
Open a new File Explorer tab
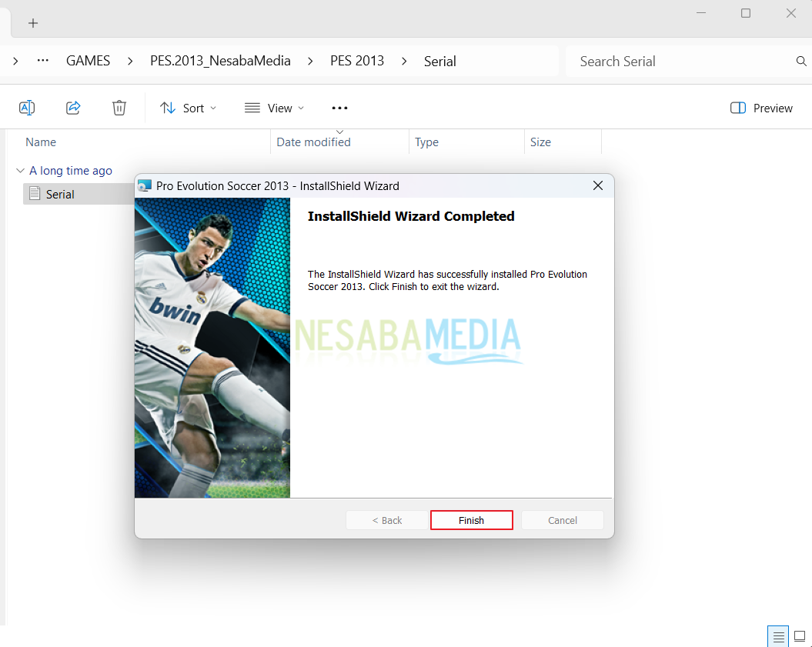click(33, 23)
